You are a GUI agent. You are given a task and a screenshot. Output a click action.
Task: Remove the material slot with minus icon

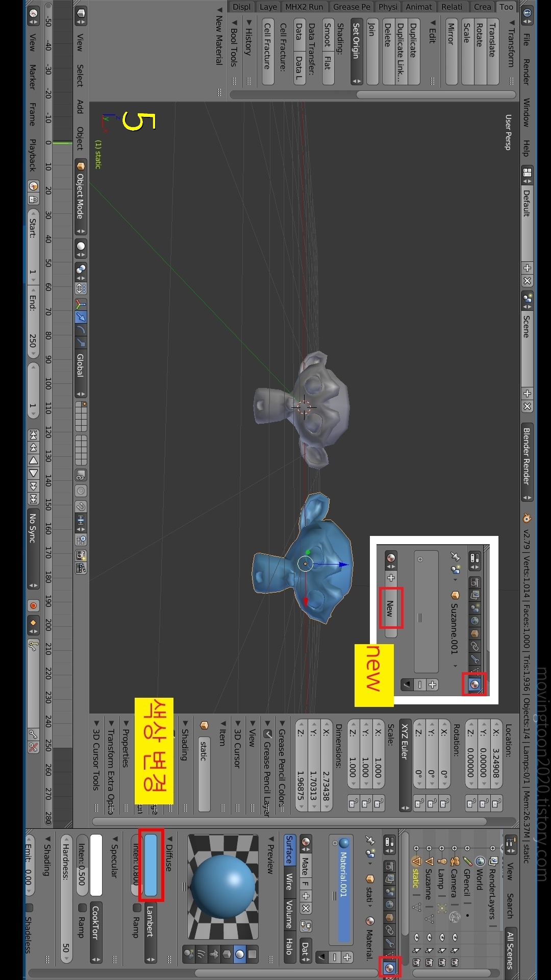point(334,957)
